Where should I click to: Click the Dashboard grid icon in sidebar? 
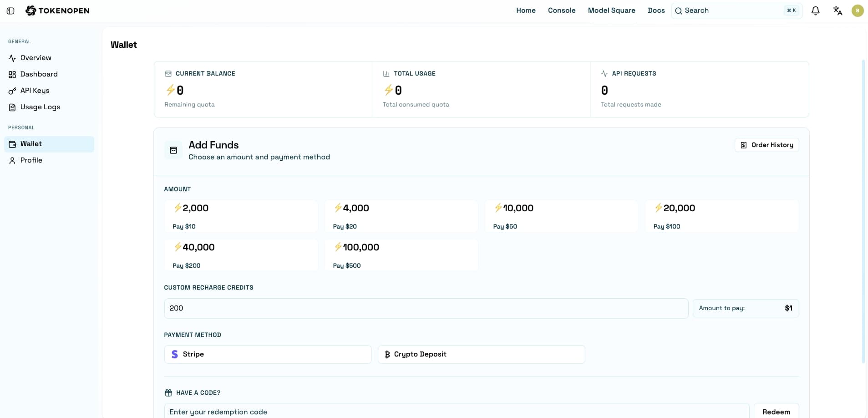(x=12, y=75)
